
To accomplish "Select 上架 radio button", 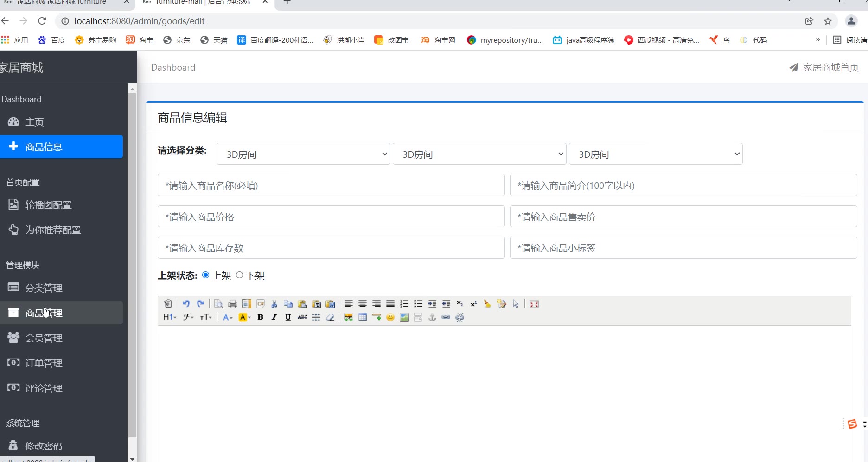I will point(206,275).
